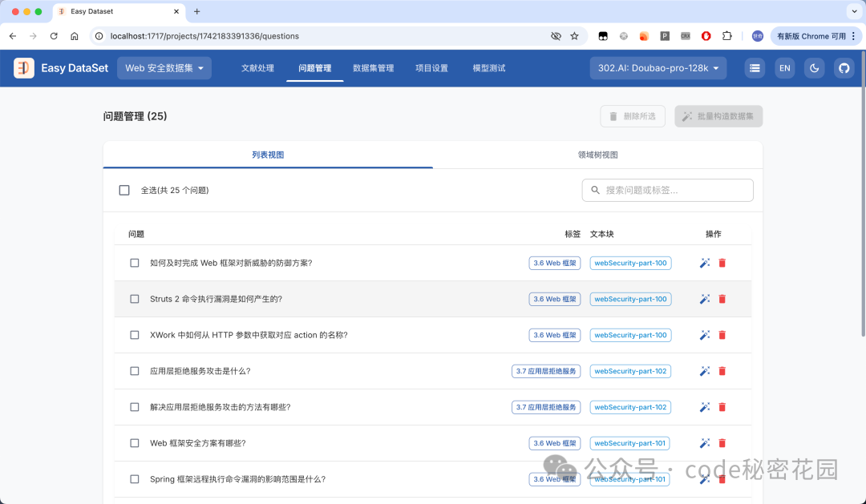Viewport: 866px width, 504px height.
Task: Click the Easy DataSet logo icon
Action: coord(24,68)
